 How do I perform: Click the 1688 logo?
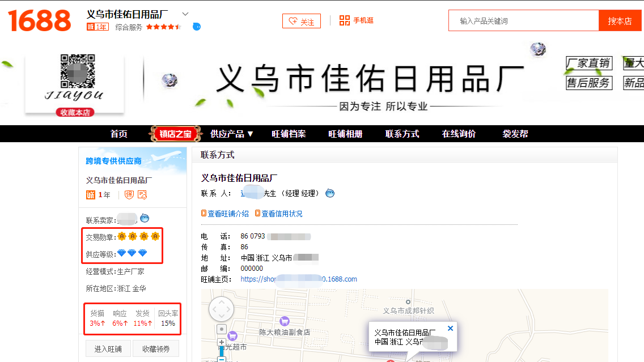coord(40,20)
